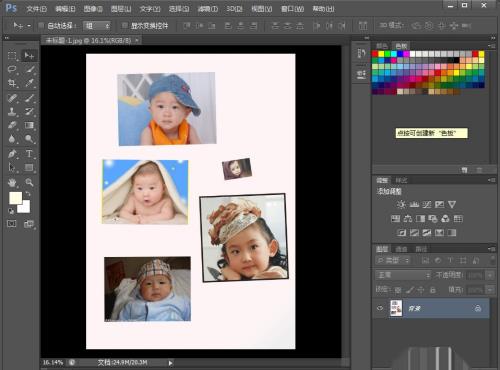Select the Horizontal Type tool
Screen dimensions: 500x370
pos(29,154)
